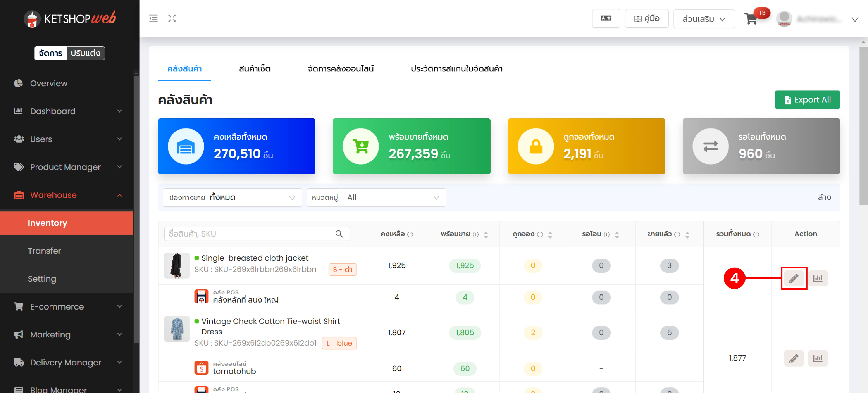Image resolution: width=868 pixels, height=393 pixels.
Task: Click the page vertical scrollbar
Action: click(863, 126)
